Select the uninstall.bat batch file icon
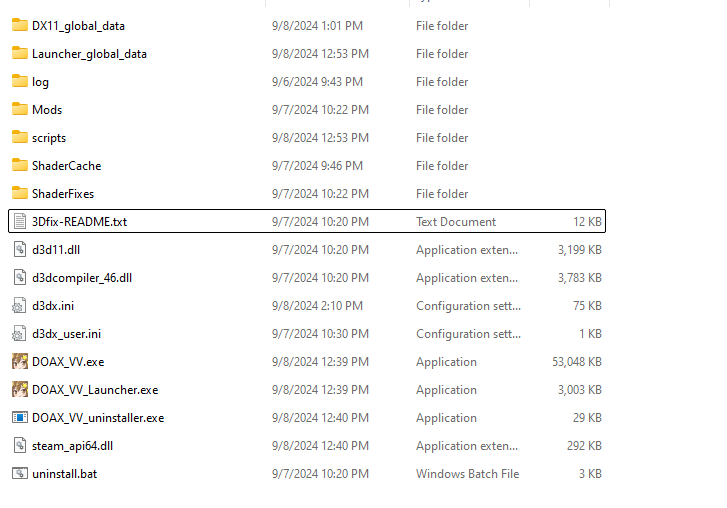This screenshot has width=727, height=508. click(19, 474)
